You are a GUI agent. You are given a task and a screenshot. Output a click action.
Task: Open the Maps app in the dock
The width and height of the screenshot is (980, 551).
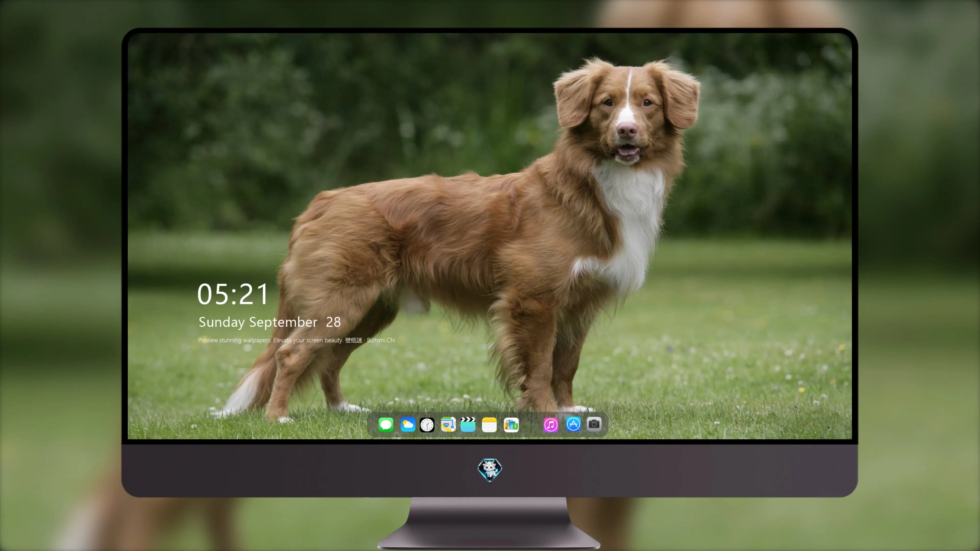(x=448, y=424)
